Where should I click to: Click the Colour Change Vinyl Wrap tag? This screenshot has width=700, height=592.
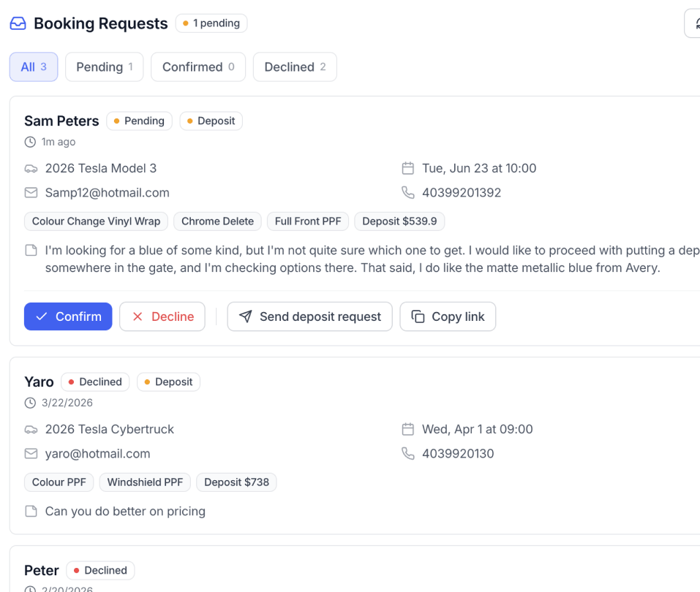pyautogui.click(x=96, y=221)
